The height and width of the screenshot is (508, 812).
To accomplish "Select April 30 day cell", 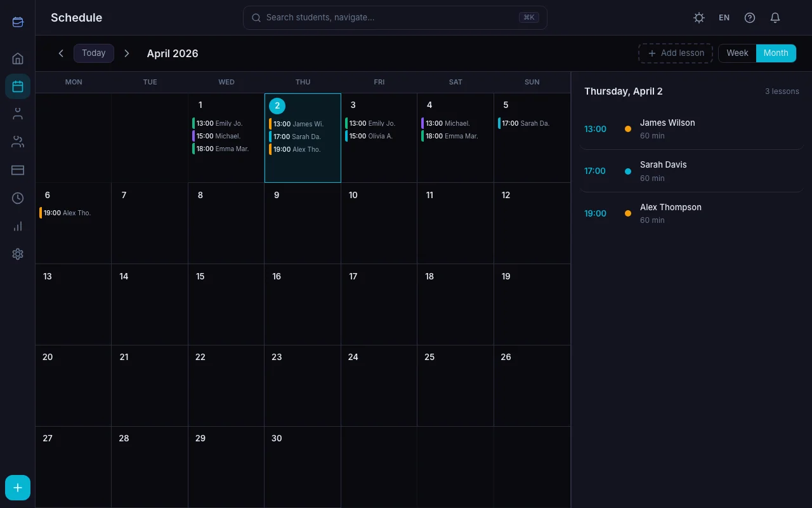I will tap(303, 467).
